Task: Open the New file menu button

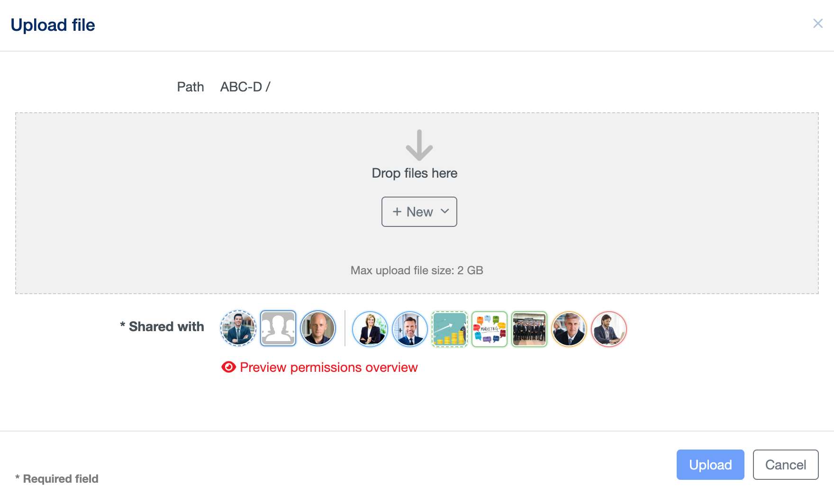Action: [x=419, y=212]
